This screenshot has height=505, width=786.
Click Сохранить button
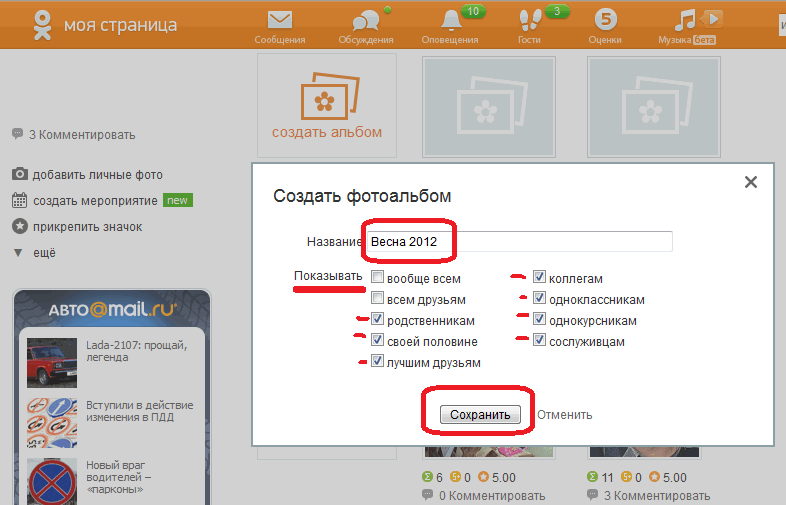480,415
